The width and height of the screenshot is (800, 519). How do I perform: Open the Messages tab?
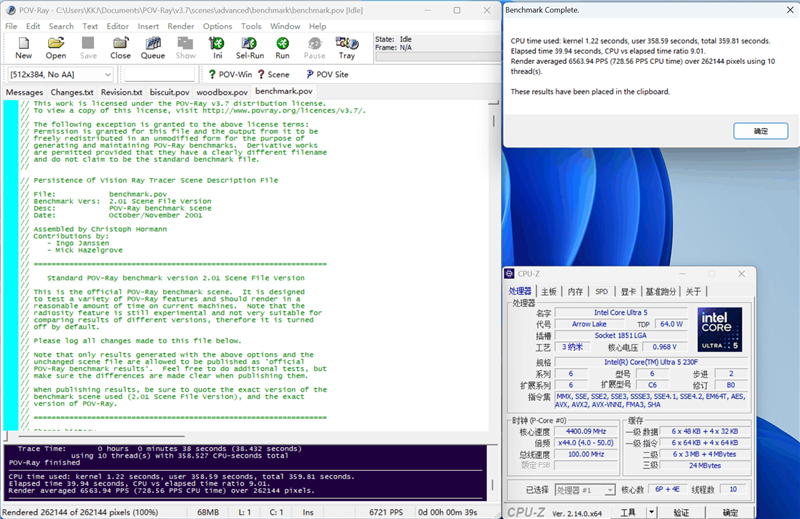point(25,92)
